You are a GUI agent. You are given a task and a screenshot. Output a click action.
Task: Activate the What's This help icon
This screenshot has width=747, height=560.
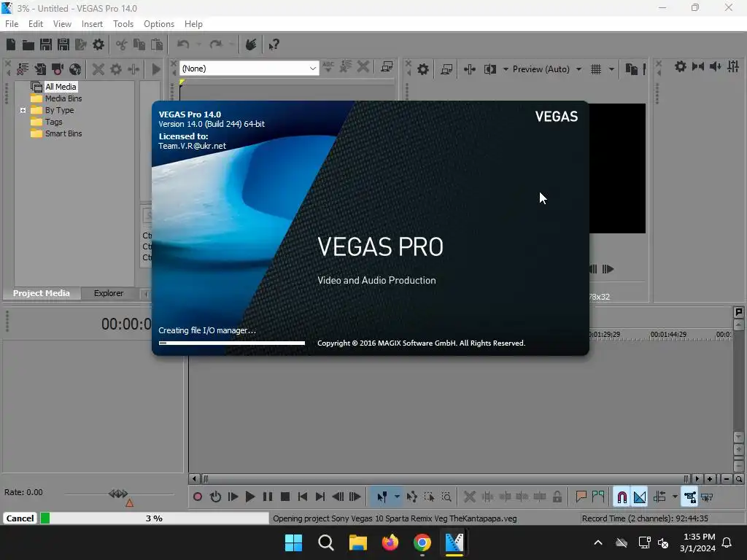tap(274, 44)
